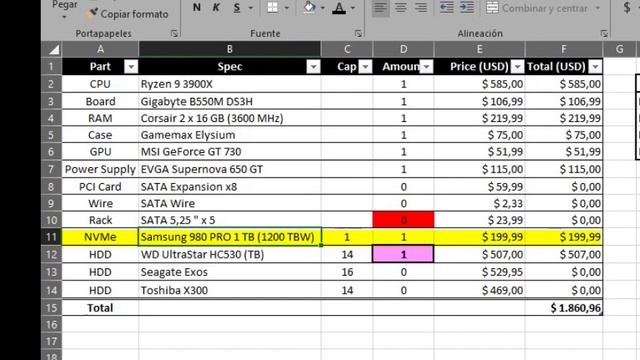Click cell 'WD UltraStar HC530 (TB)'

230,254
